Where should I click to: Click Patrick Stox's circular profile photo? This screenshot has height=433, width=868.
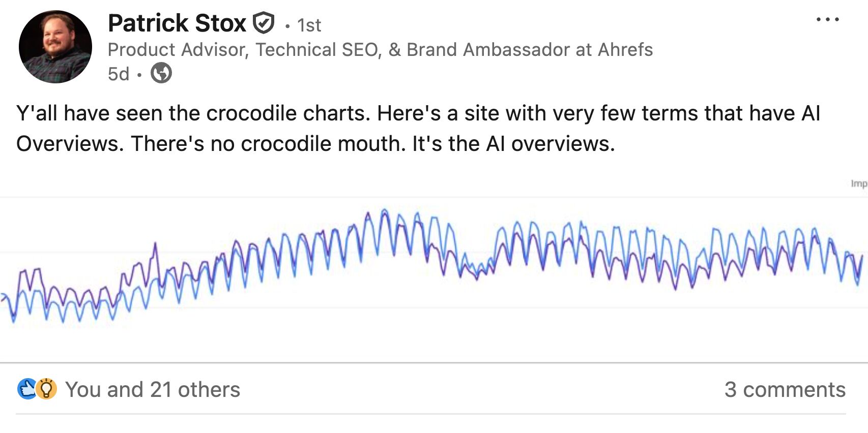(55, 45)
